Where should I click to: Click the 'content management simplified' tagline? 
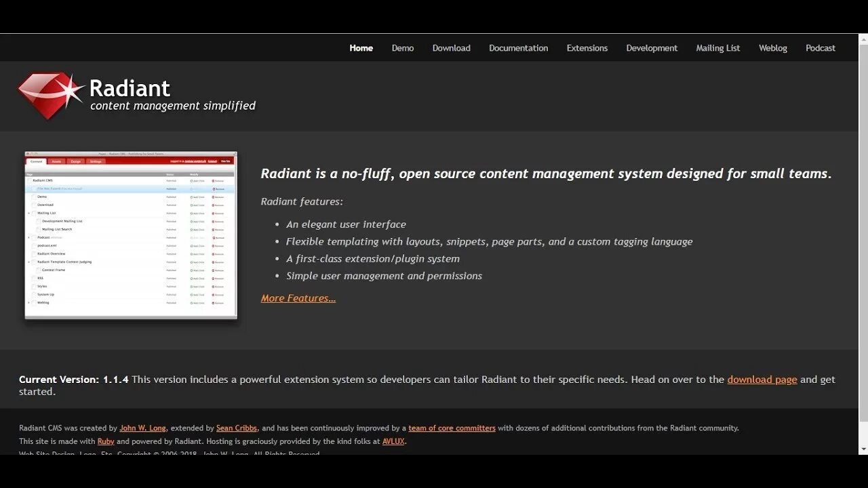[x=173, y=106]
